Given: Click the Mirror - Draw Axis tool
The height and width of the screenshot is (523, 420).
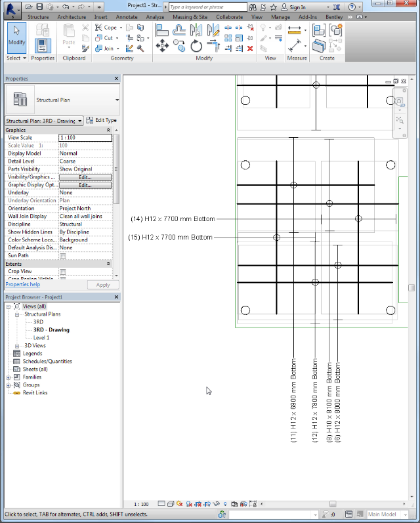Looking at the screenshot, I should 213,30.
